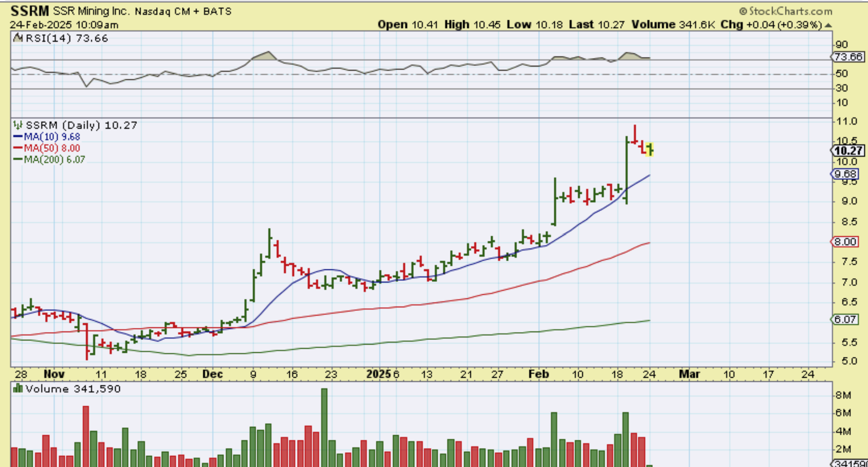Click the 8.5 price axis label

[x=849, y=222]
